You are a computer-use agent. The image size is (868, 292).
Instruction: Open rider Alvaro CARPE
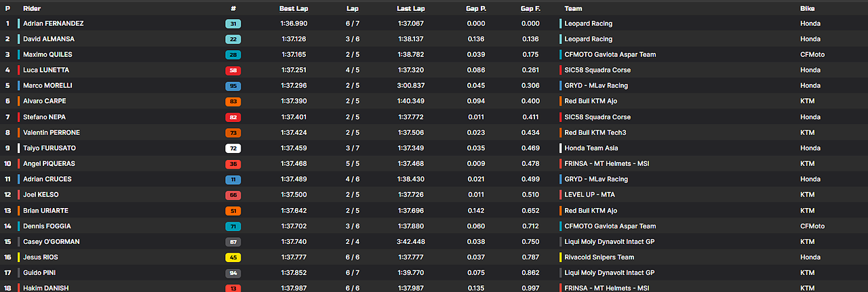(45, 102)
